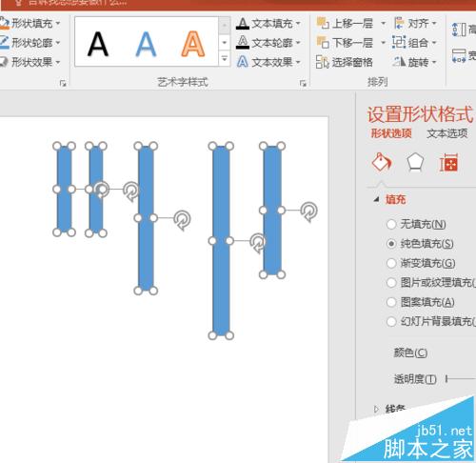Click rotation handle of the tallest rectangle

click(258, 243)
